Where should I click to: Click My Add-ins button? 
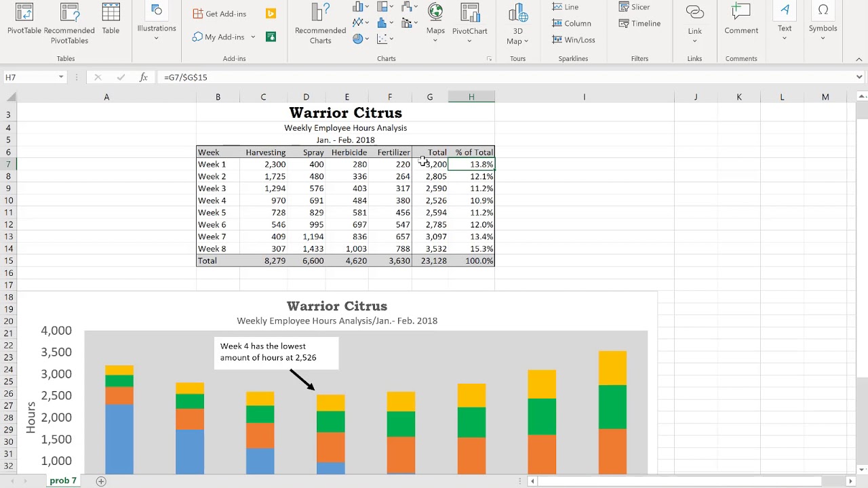[218, 37]
